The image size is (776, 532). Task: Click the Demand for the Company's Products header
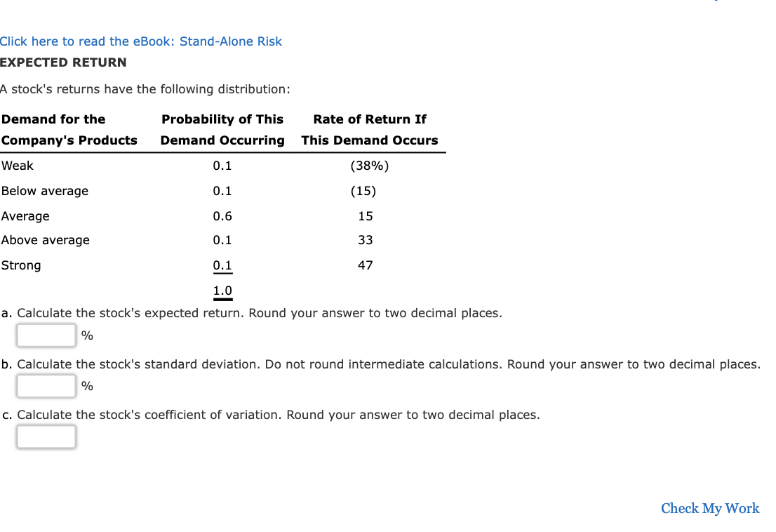[69, 130]
